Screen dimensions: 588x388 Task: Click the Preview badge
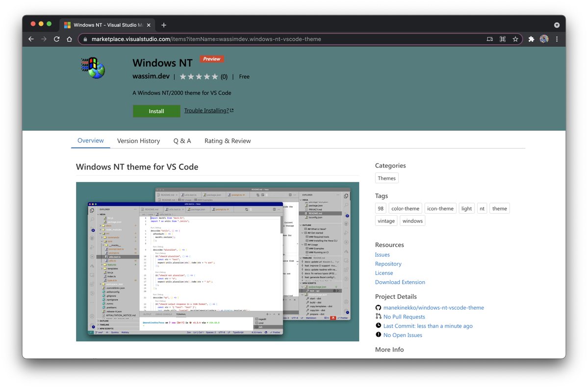(211, 59)
